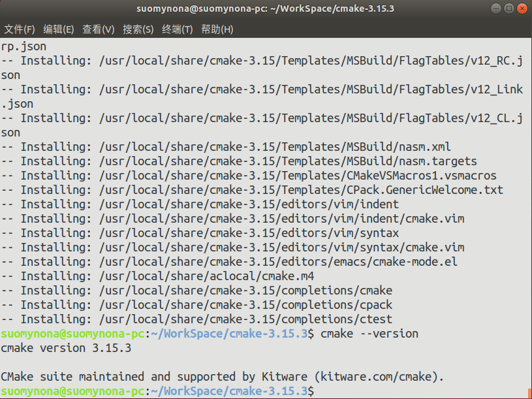Click the 'cmake version 3.15.3' output line
Screen dimensions: 532x399
[x=66, y=348]
